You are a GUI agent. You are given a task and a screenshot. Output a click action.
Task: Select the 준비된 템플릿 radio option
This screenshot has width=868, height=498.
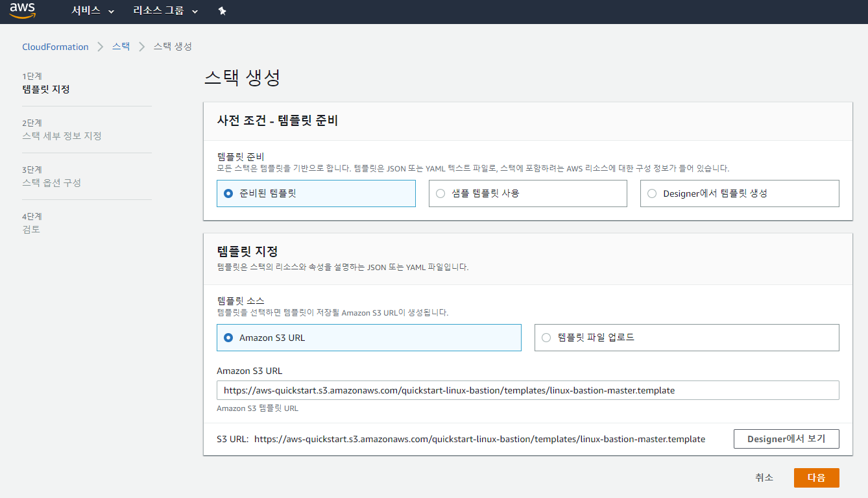click(x=228, y=193)
